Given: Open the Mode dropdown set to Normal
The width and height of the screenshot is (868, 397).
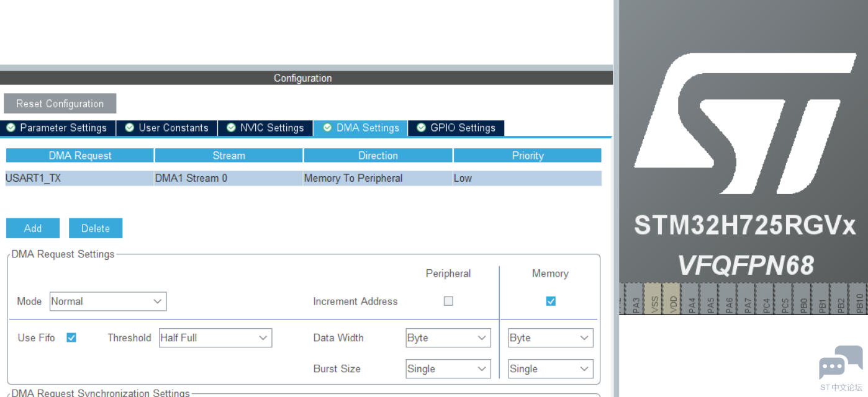Looking at the screenshot, I should click(108, 301).
